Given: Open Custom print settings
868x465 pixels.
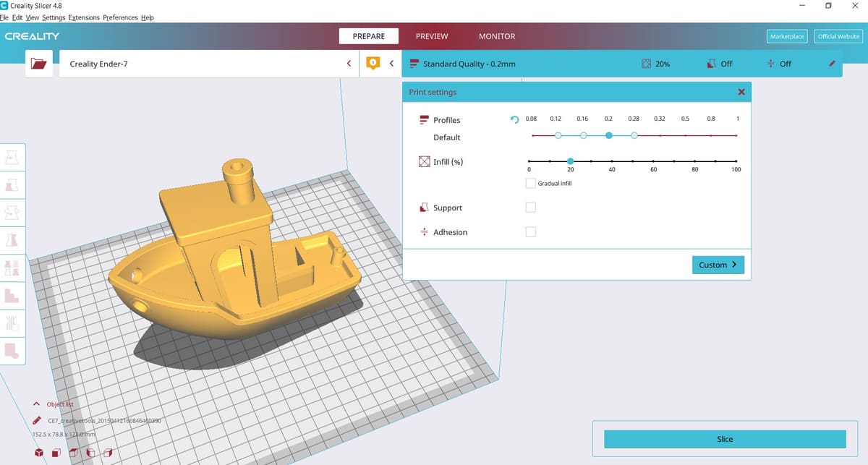Looking at the screenshot, I should [x=718, y=265].
